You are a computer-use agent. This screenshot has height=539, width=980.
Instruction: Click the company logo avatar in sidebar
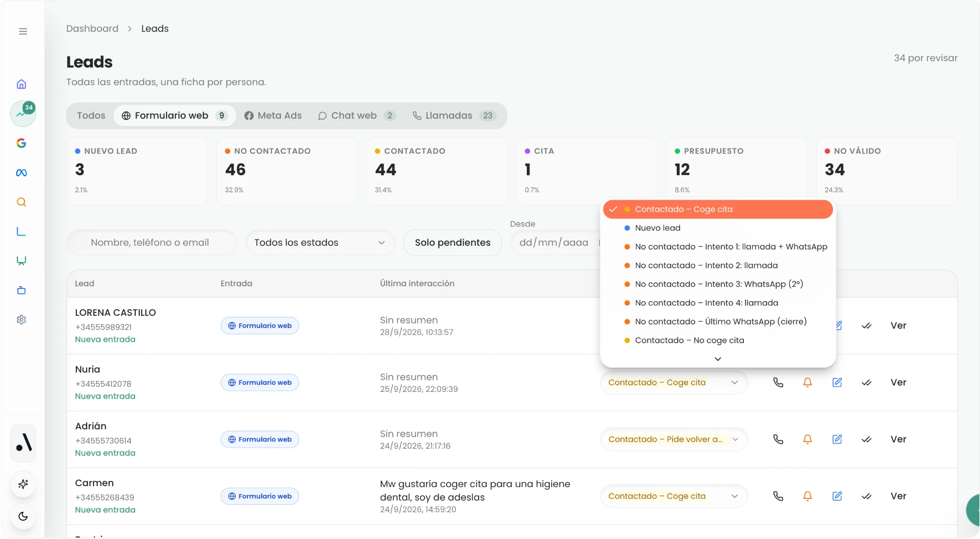pyautogui.click(x=23, y=443)
